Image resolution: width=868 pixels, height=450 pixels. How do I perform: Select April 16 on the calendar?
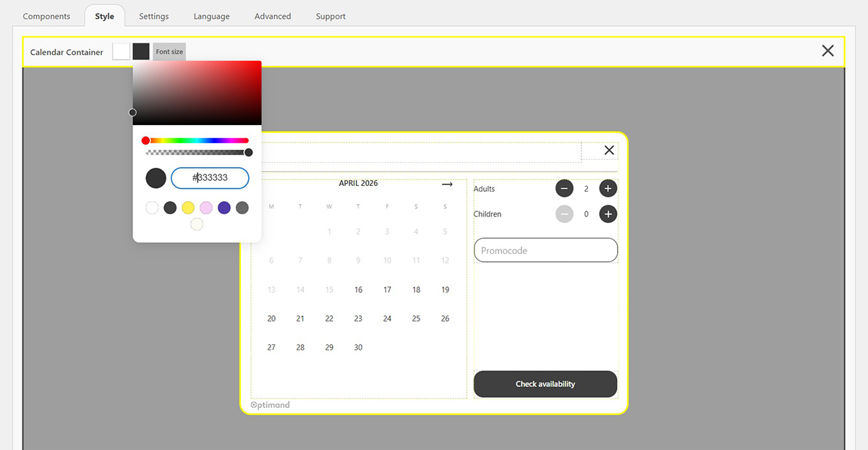click(x=358, y=289)
